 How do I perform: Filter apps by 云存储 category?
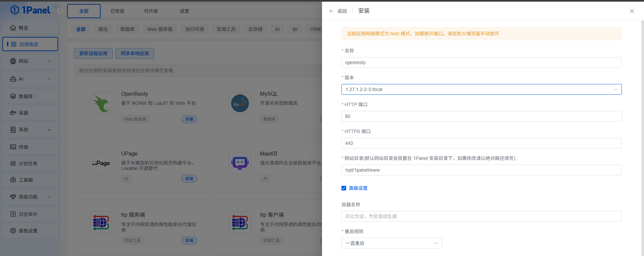pyautogui.click(x=255, y=29)
